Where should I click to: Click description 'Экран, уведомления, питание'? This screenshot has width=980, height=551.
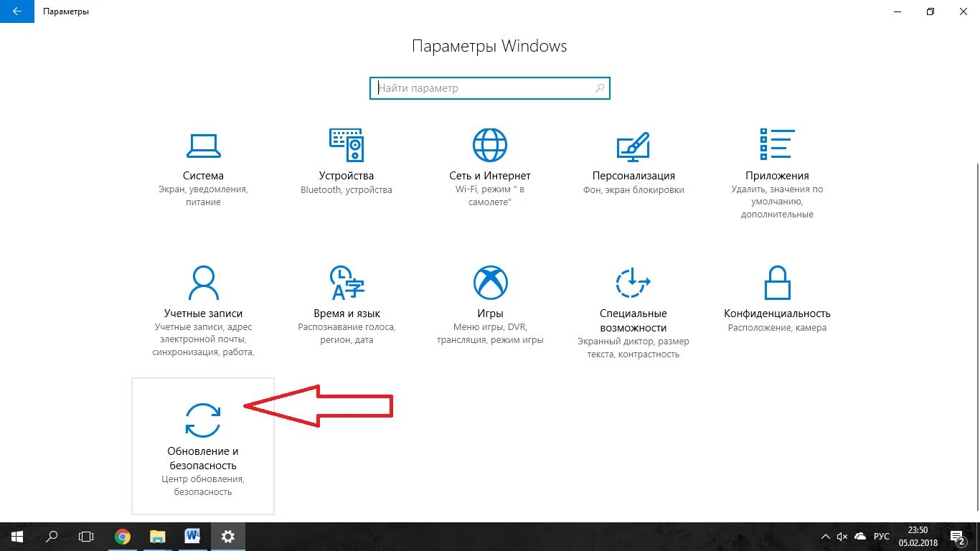203,196
